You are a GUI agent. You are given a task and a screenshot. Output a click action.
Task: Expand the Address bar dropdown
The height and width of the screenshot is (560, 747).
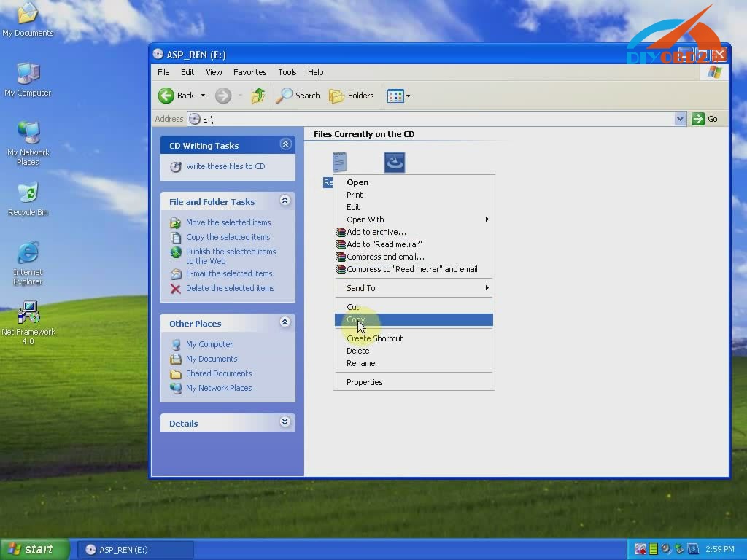680,119
